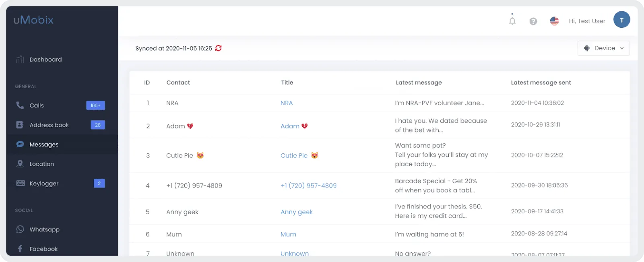Click the US flag language icon
644x262 pixels.
[554, 21]
